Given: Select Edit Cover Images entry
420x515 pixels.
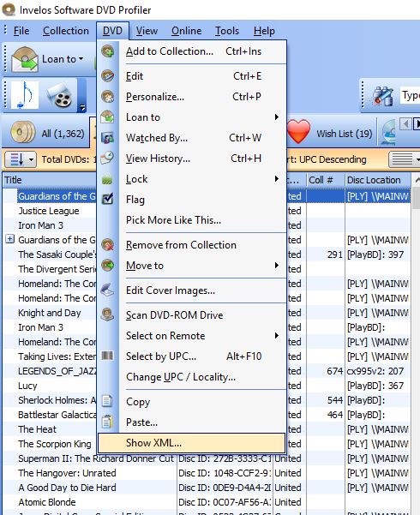Looking at the screenshot, I should coord(192,290).
